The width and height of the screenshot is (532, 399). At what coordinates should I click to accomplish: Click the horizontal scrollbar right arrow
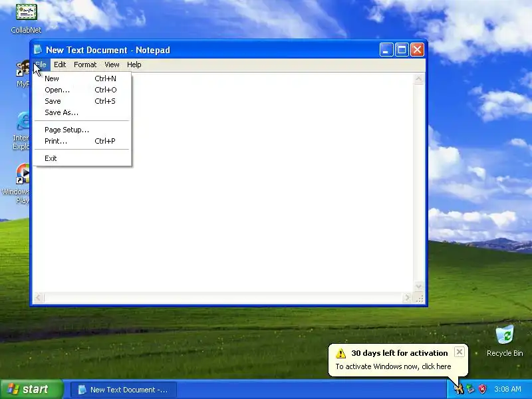click(408, 298)
